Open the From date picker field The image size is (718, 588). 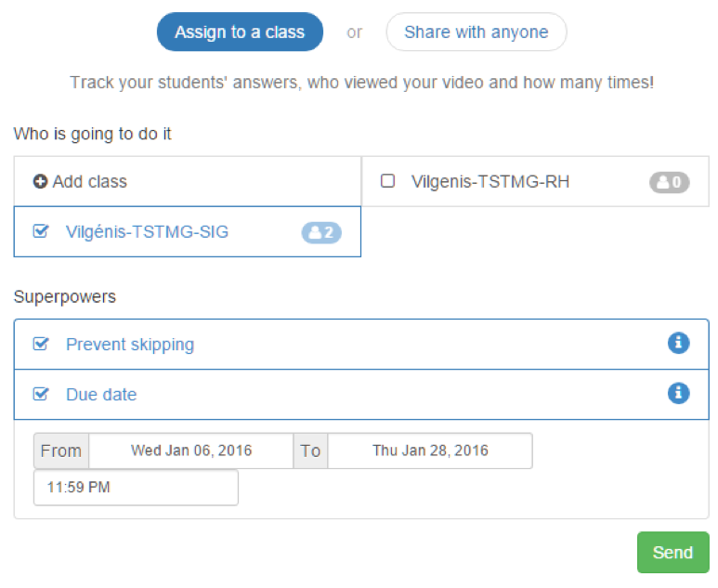coord(190,451)
